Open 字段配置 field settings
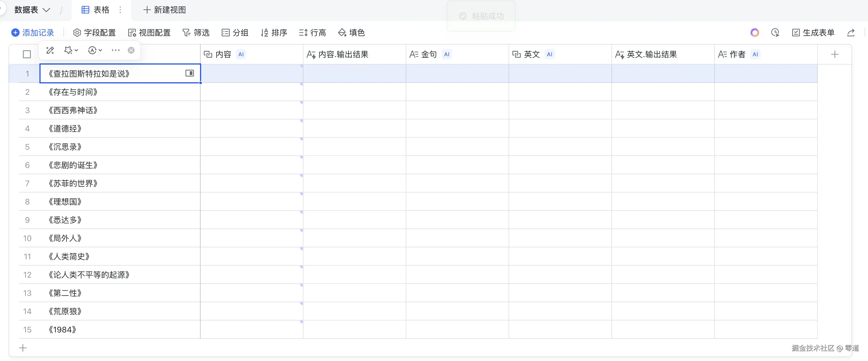This screenshot has height=361, width=868. click(x=94, y=32)
